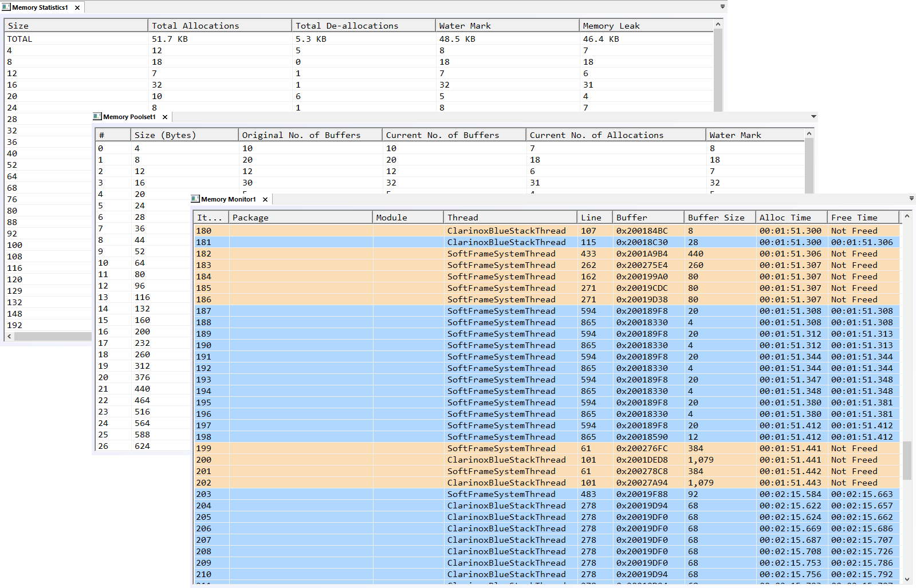This screenshot has height=588, width=916.
Task: Sort by Memory Leak column header
Action: pos(646,26)
